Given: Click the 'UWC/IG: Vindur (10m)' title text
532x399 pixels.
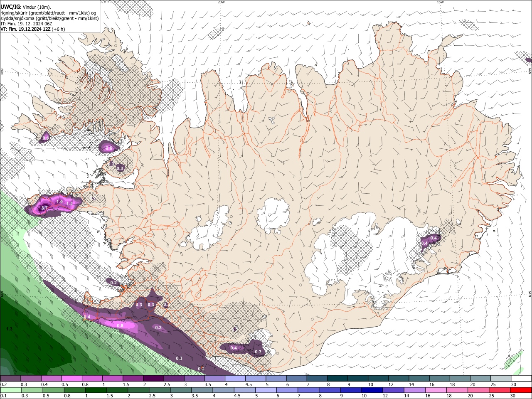Looking at the screenshot, I should point(26,7).
